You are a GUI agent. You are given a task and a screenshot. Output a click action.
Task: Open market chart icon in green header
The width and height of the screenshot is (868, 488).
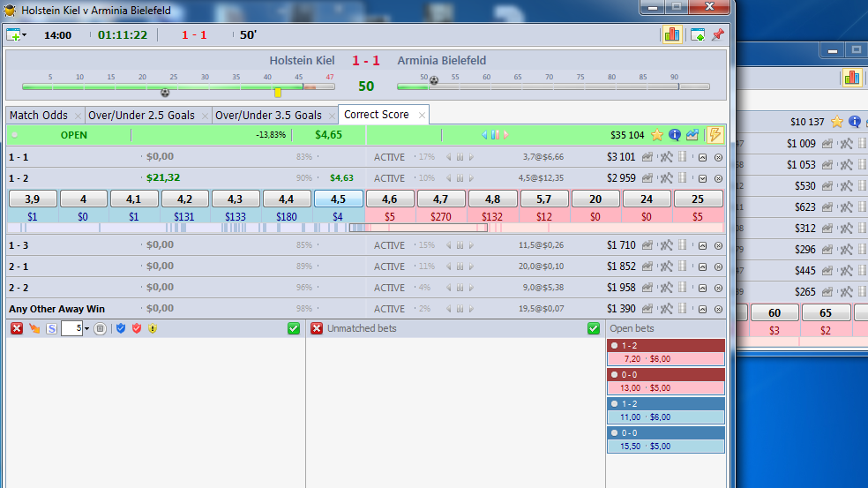tap(692, 135)
